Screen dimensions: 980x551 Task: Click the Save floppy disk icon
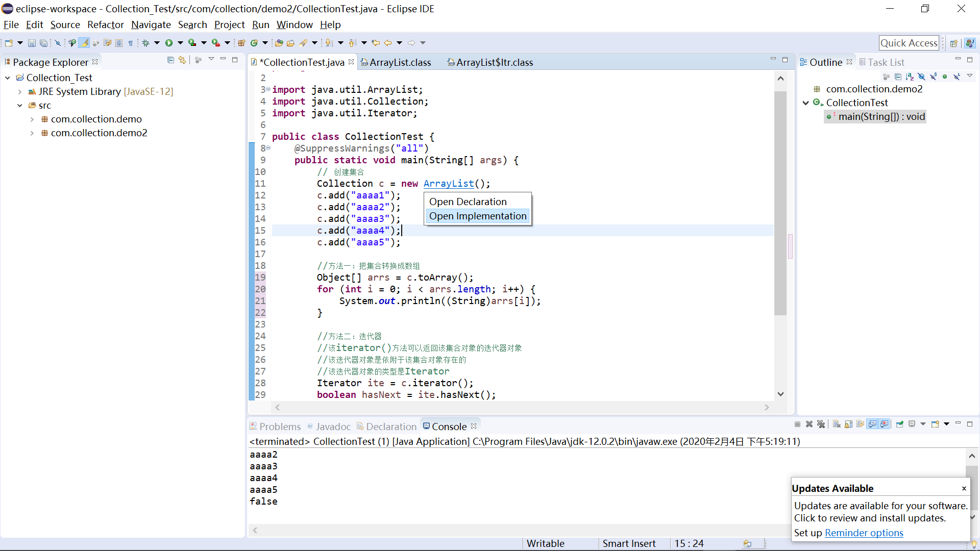point(32,43)
